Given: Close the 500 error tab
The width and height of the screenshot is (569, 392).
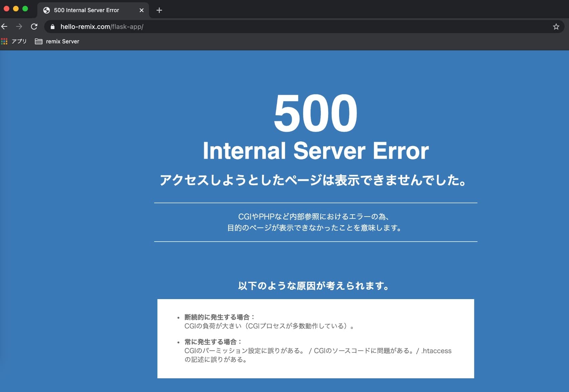Looking at the screenshot, I should (141, 10).
